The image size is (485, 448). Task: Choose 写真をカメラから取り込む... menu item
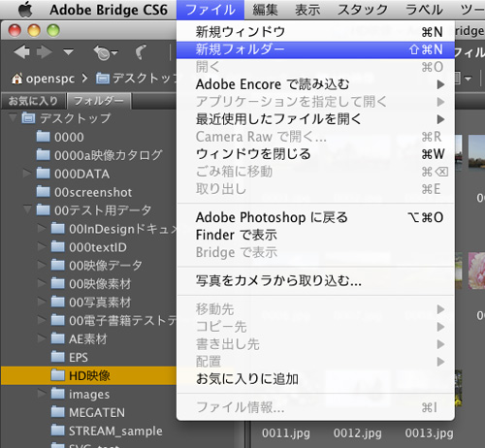[x=315, y=281]
